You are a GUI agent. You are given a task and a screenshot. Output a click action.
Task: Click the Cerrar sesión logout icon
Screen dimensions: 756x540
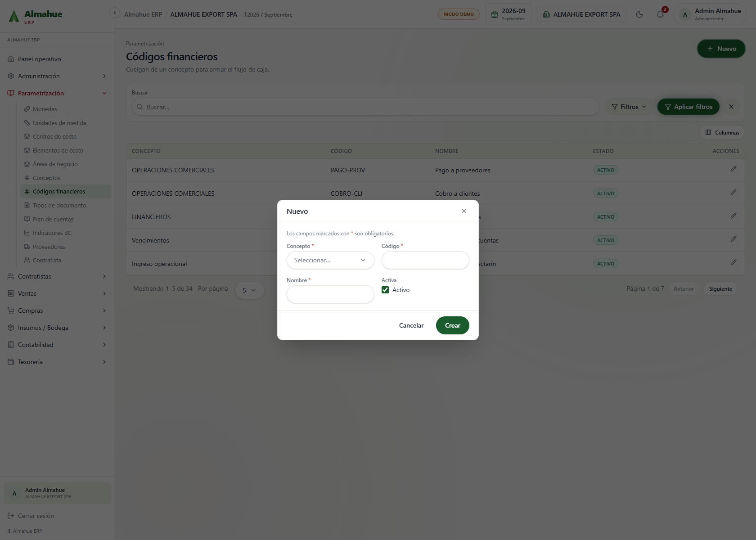[11, 516]
